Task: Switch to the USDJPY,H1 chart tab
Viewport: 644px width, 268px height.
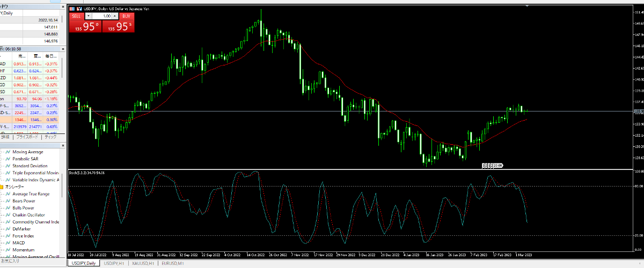Action: pyautogui.click(x=114, y=263)
